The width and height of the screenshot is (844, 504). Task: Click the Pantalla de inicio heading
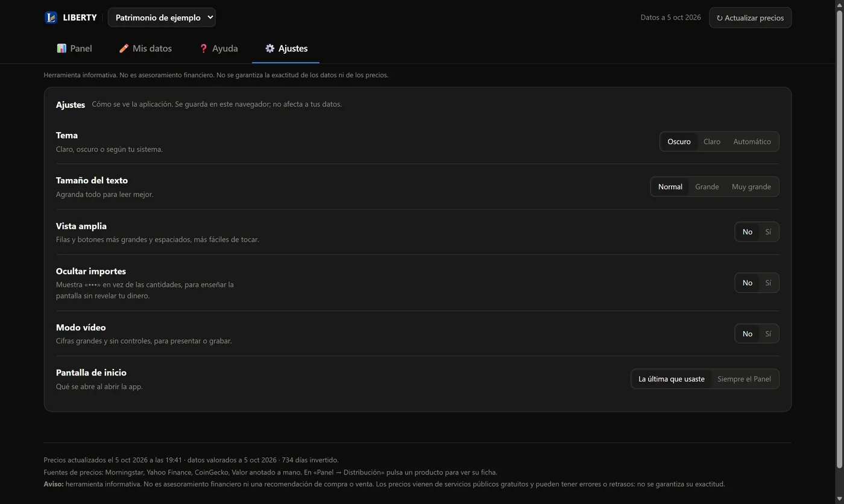tap(91, 373)
